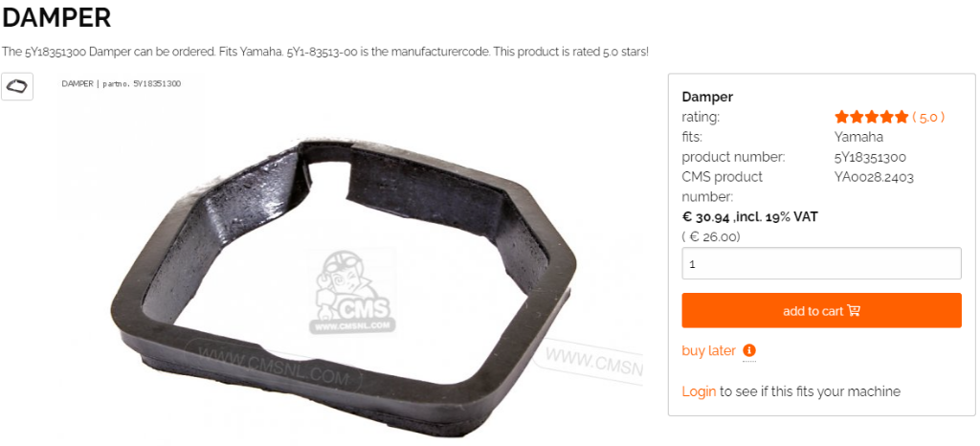The width and height of the screenshot is (980, 446).
Task: Click the Yamaha fits value
Action: coord(858,137)
